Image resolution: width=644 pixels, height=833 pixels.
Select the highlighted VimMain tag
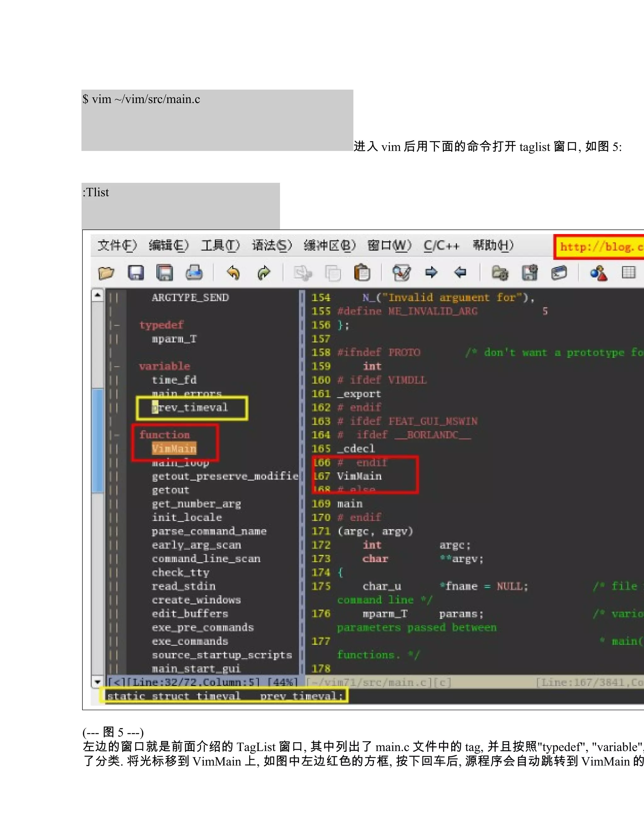tap(174, 449)
